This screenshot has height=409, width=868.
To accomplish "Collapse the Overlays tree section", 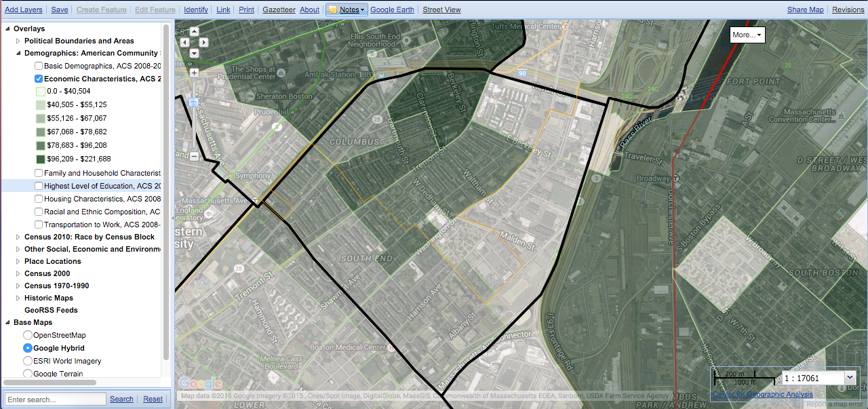I will pos(7,28).
